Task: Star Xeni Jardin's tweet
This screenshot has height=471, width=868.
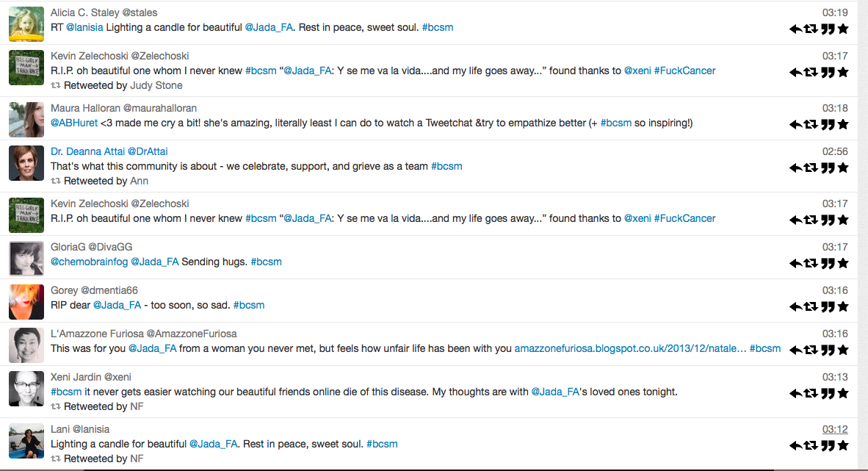Action: (x=843, y=393)
